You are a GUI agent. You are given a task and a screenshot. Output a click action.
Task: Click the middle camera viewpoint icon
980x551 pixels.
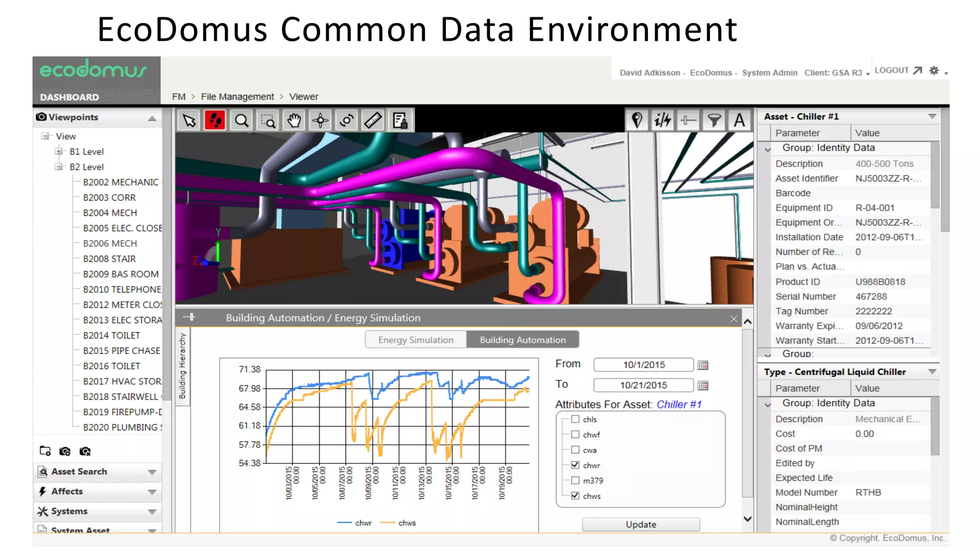(65, 451)
